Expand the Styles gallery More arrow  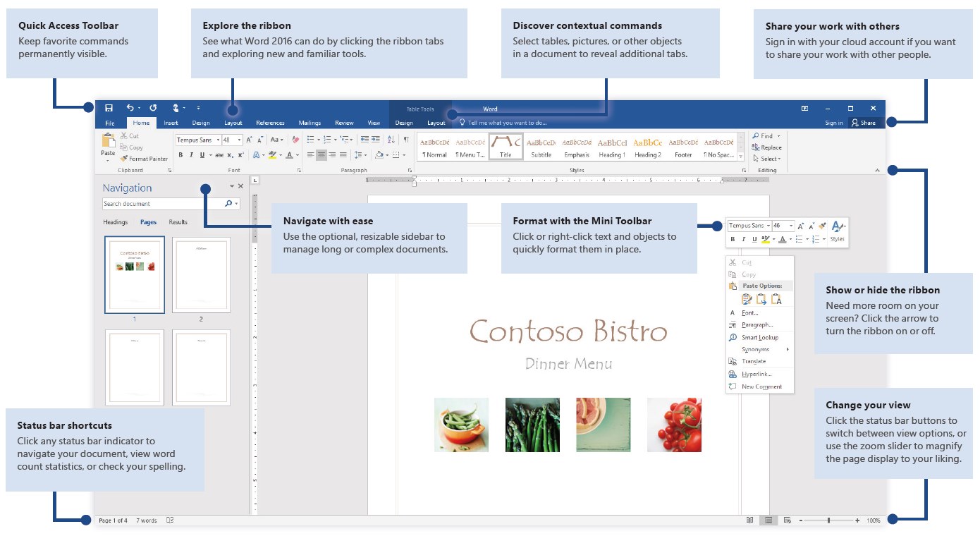(740, 156)
